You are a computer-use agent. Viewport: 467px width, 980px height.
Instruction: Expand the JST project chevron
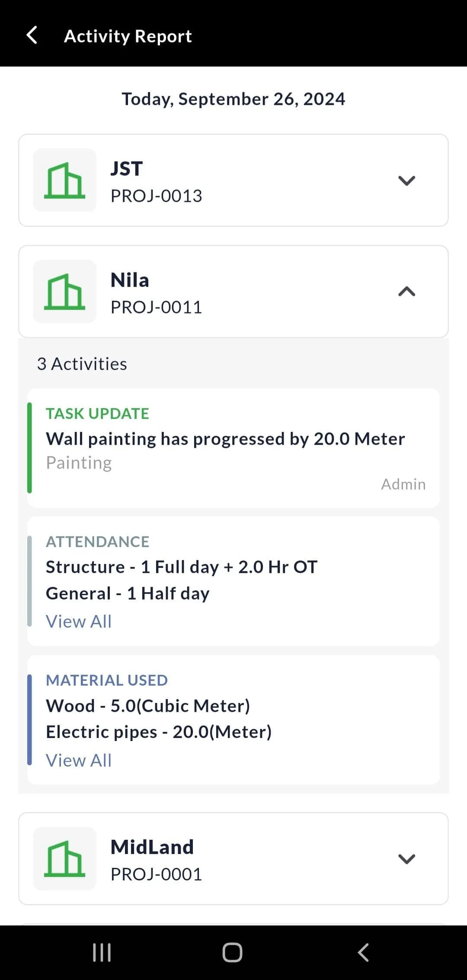pos(406,181)
